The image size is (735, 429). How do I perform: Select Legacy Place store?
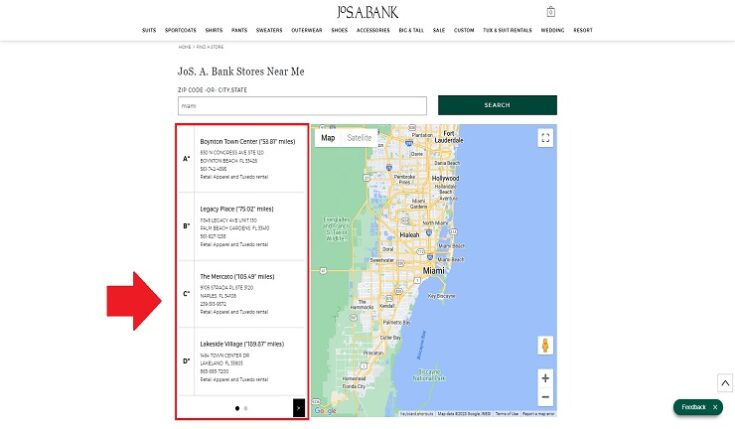click(237, 209)
